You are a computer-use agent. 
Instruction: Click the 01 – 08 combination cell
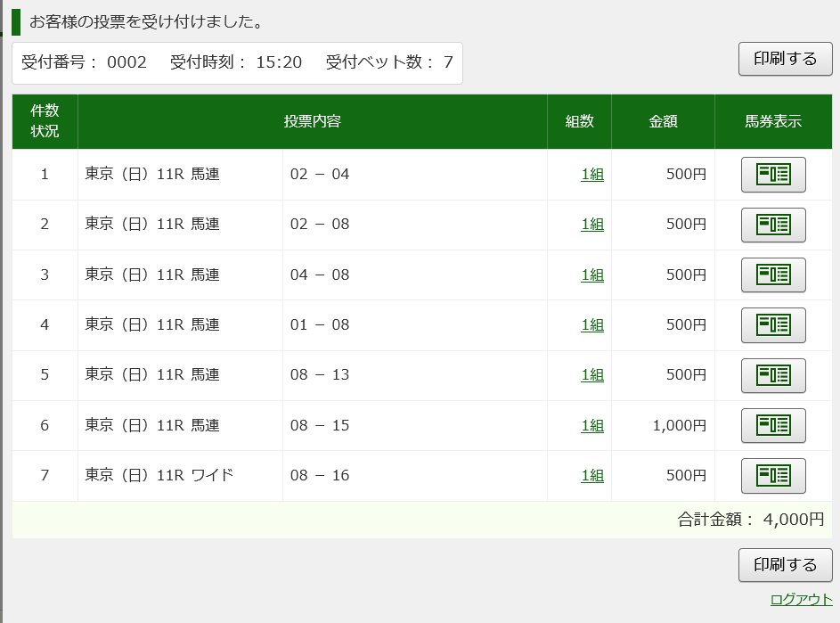414,325
